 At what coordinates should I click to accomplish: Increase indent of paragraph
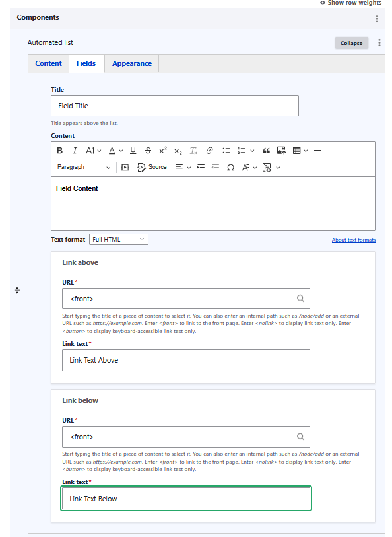(201, 168)
